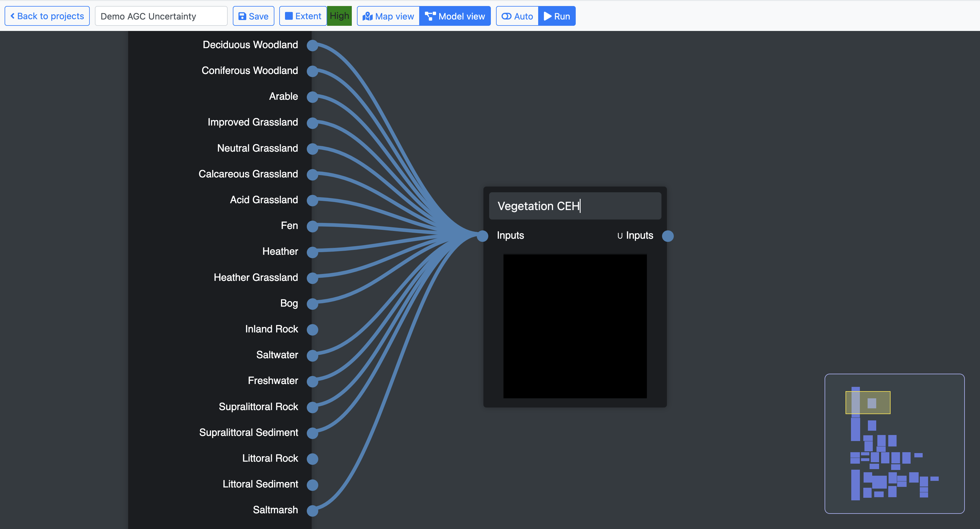Switch to Map view
This screenshot has height=529, width=980.
[388, 16]
